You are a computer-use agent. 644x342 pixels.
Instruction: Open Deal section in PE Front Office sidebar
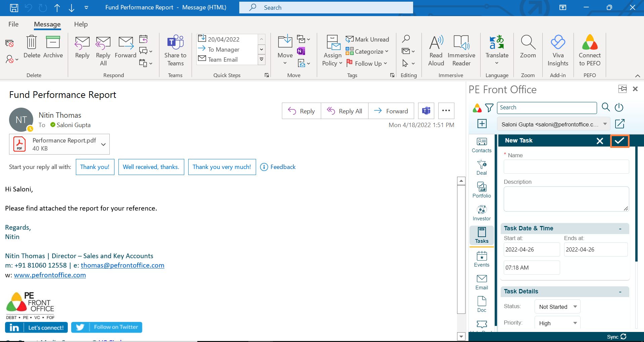(x=482, y=167)
